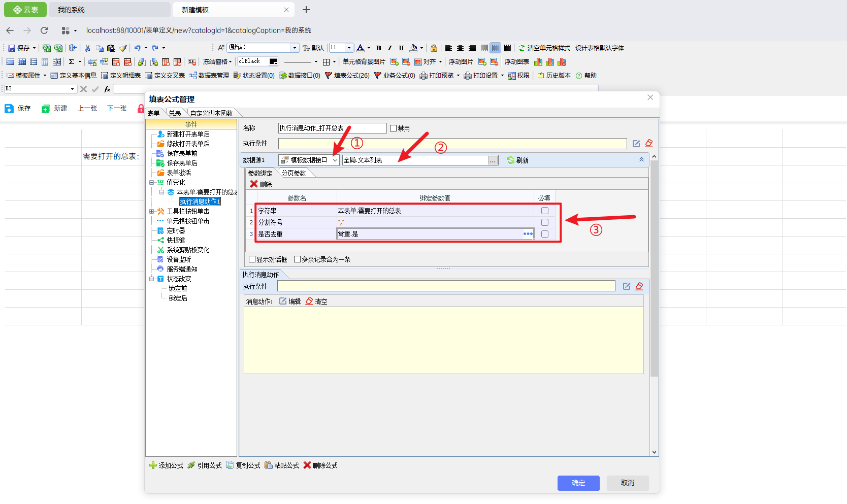Open the 模板数据接口 data source dropdown
Viewport: 847px width, 504px height.
click(x=335, y=160)
